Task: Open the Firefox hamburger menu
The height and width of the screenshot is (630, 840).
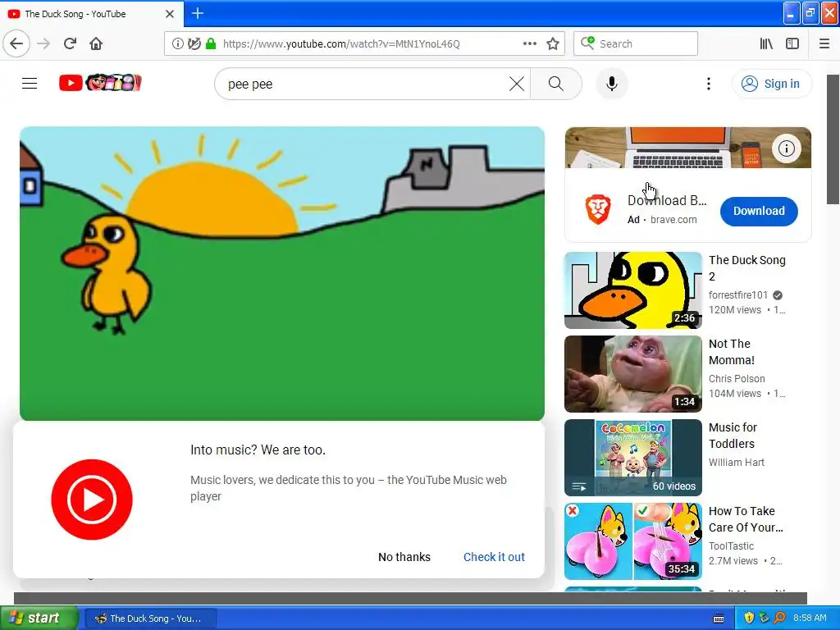Action: coord(824,43)
